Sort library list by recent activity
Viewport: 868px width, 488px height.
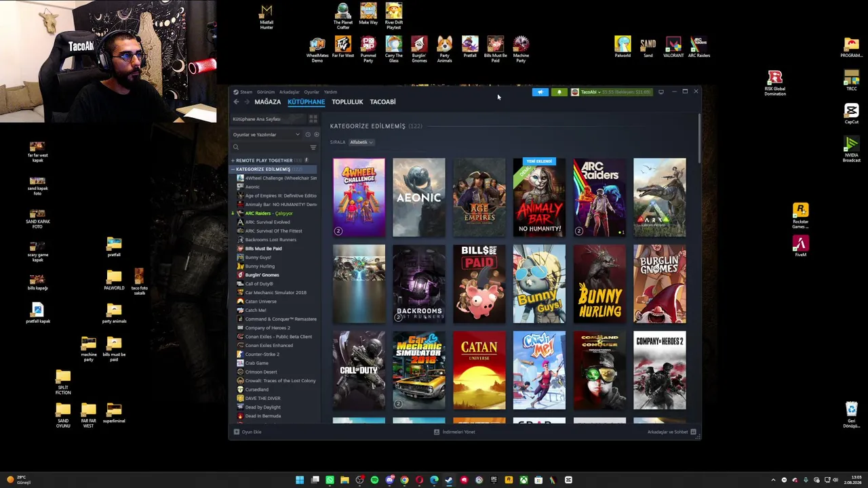(307, 135)
